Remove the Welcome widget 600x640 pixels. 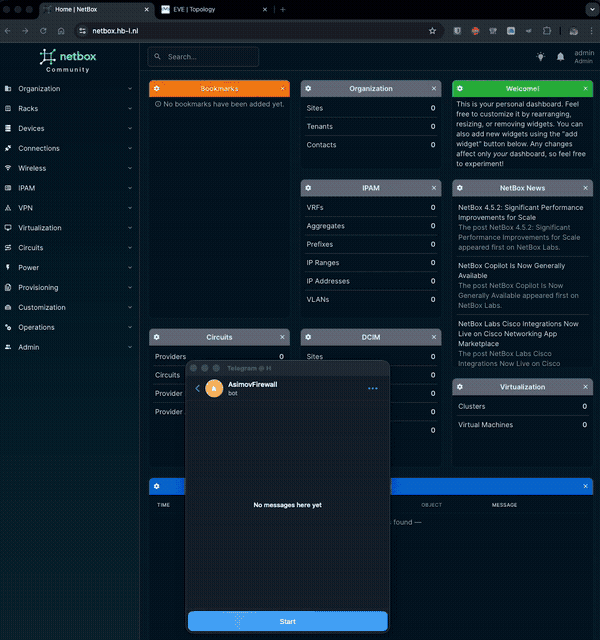point(585,89)
